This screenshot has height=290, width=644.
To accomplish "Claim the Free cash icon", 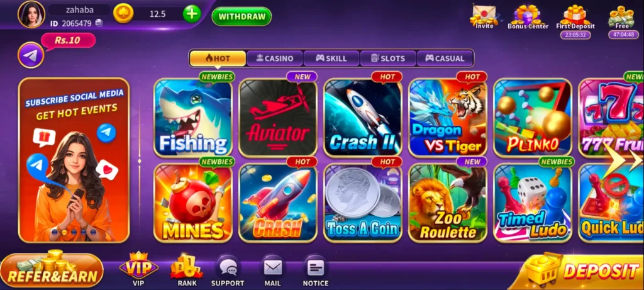I will point(622,16).
